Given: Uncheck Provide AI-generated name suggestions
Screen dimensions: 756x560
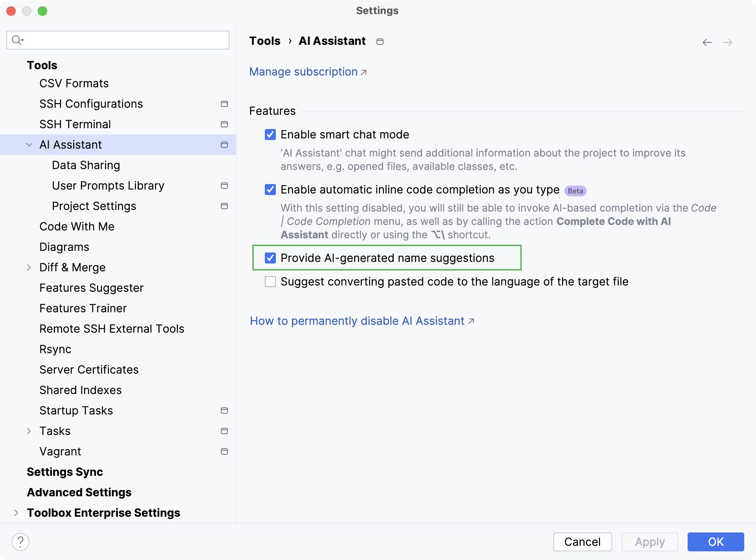Looking at the screenshot, I should click(x=270, y=258).
